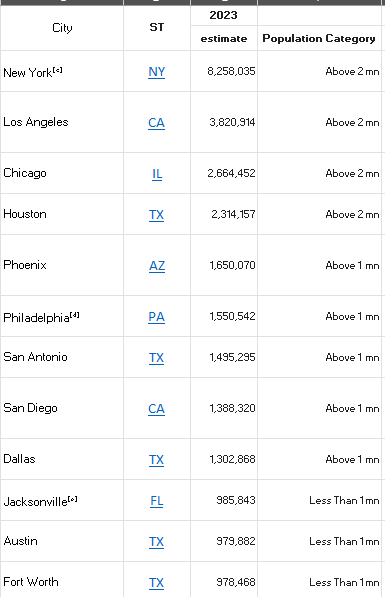Select the 8,258,035 population cell
385x597 pixels.
tap(224, 71)
